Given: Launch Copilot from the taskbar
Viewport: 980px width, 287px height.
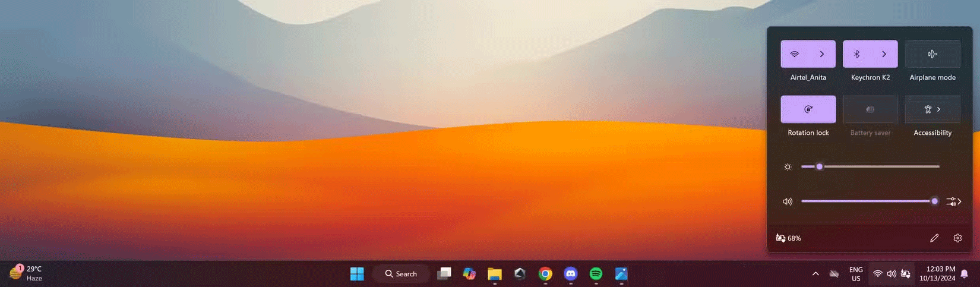Looking at the screenshot, I should [x=469, y=274].
